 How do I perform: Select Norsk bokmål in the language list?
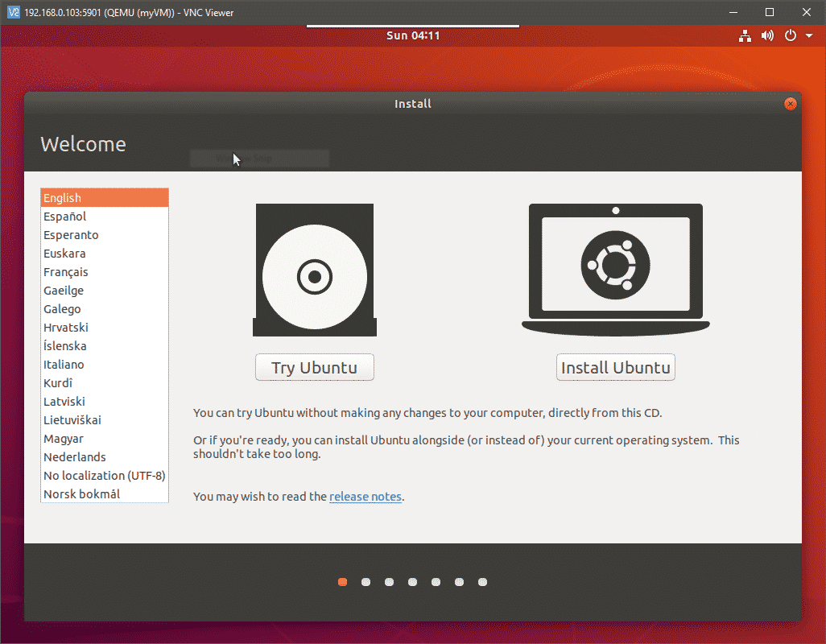pos(105,494)
